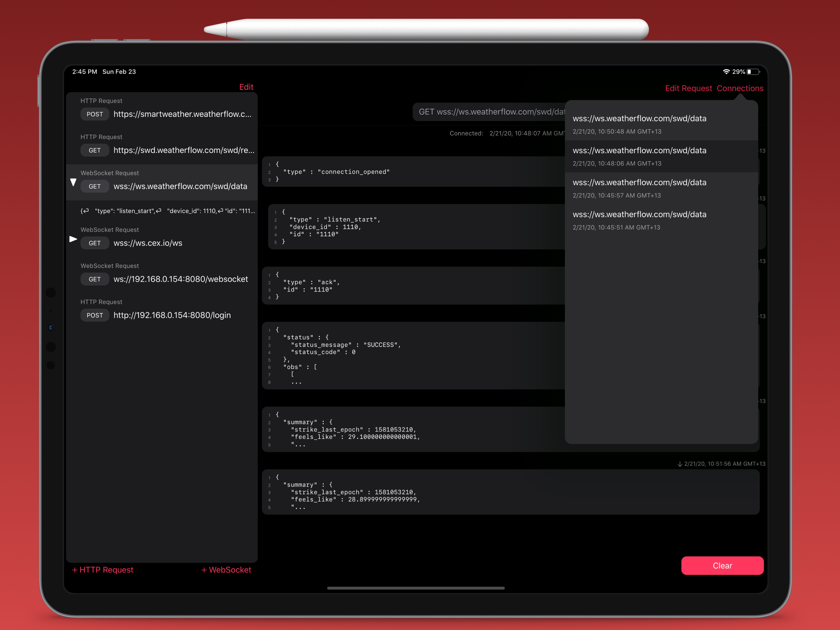This screenshot has height=630, width=840.
Task: Tap the battery status icon
Action: [x=753, y=71]
